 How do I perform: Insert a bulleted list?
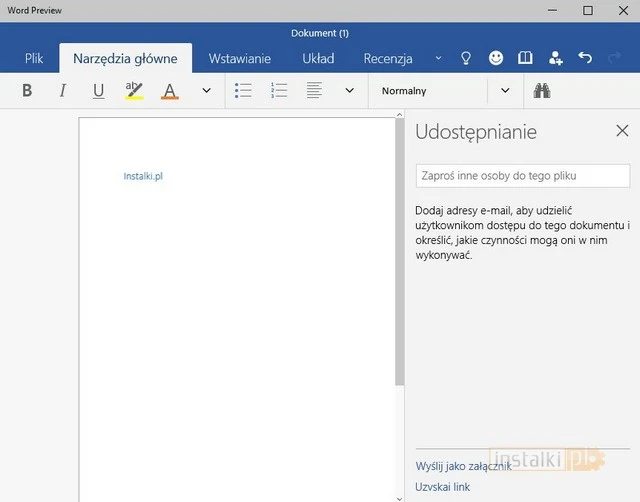click(243, 90)
